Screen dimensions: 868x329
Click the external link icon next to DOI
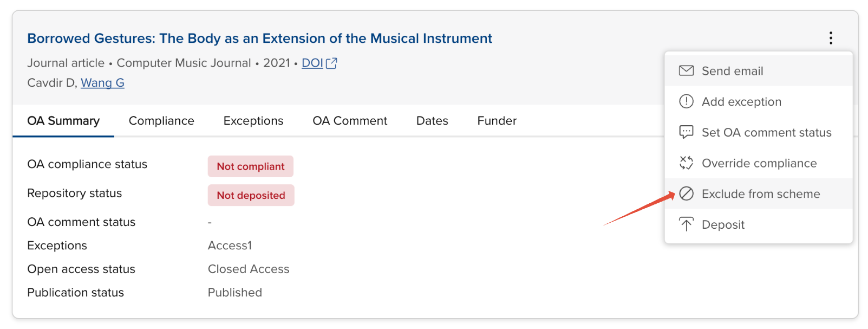[x=331, y=63]
